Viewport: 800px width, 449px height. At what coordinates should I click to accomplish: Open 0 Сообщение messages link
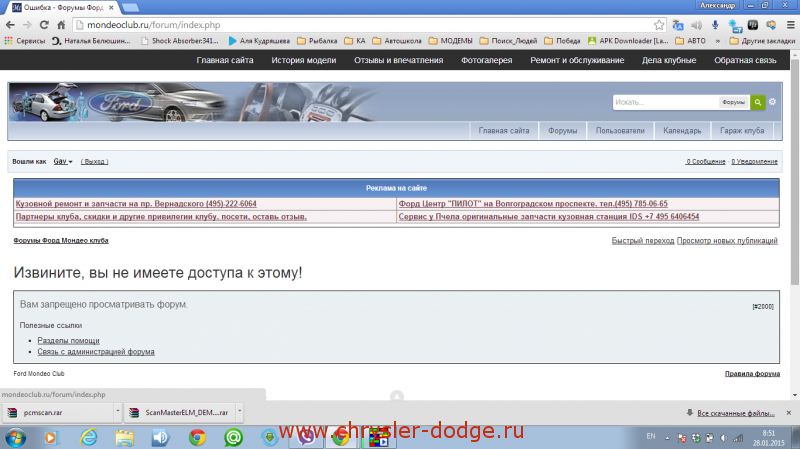tap(706, 161)
